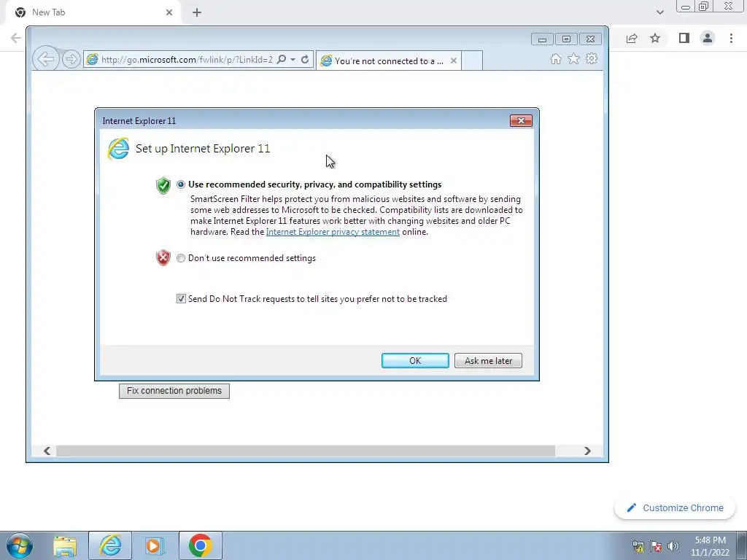Screen dimensions: 747x560
Task: Close the 'You're not connected' IE tab
Action: coord(454,61)
